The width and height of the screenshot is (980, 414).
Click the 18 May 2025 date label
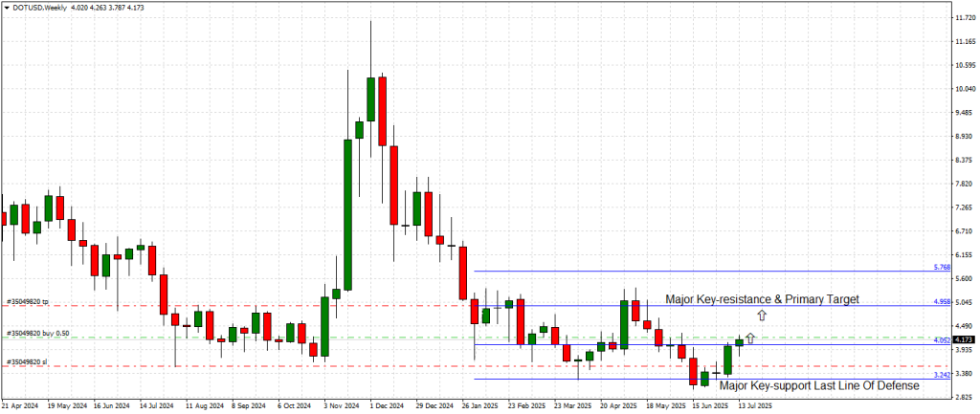[665, 405]
